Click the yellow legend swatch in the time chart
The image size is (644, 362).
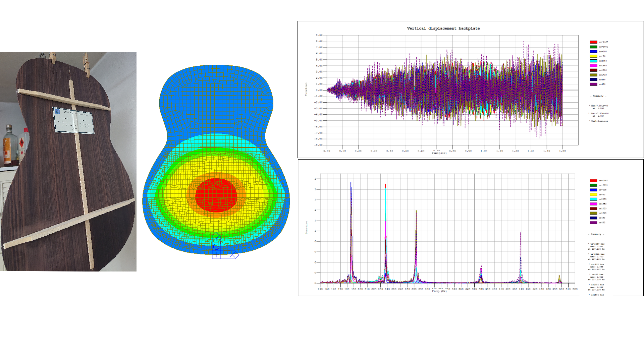pyautogui.click(x=593, y=56)
